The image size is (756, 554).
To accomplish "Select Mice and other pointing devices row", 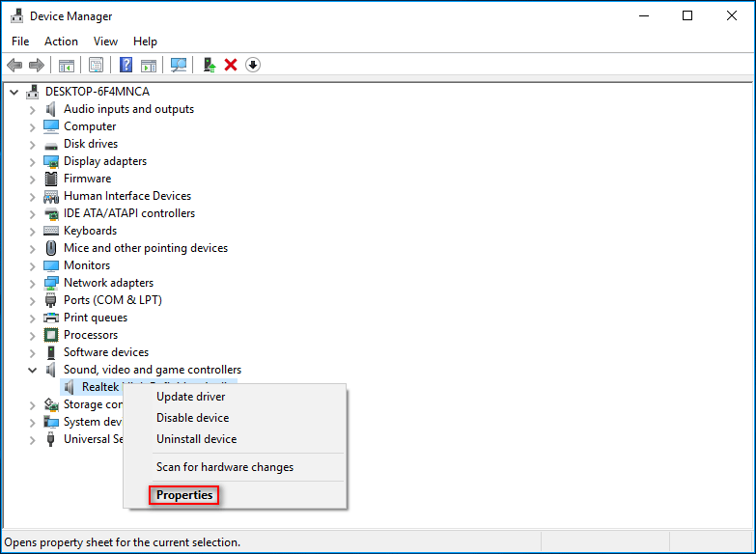I will 146,248.
